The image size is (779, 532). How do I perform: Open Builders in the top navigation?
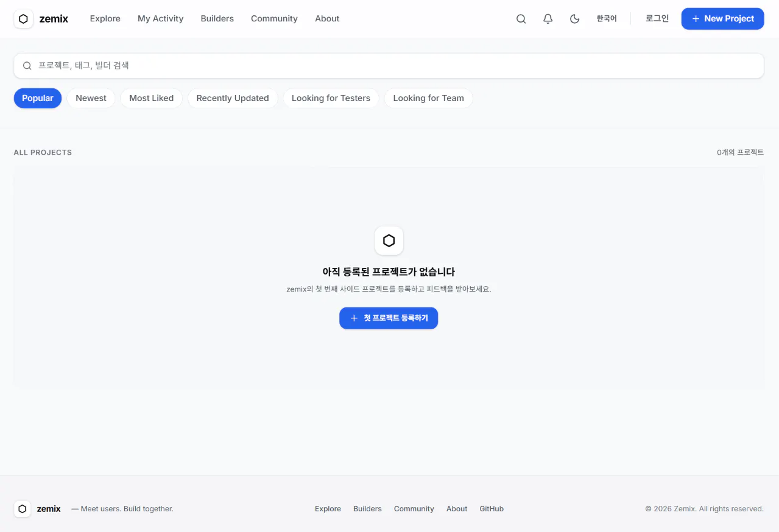[217, 19]
